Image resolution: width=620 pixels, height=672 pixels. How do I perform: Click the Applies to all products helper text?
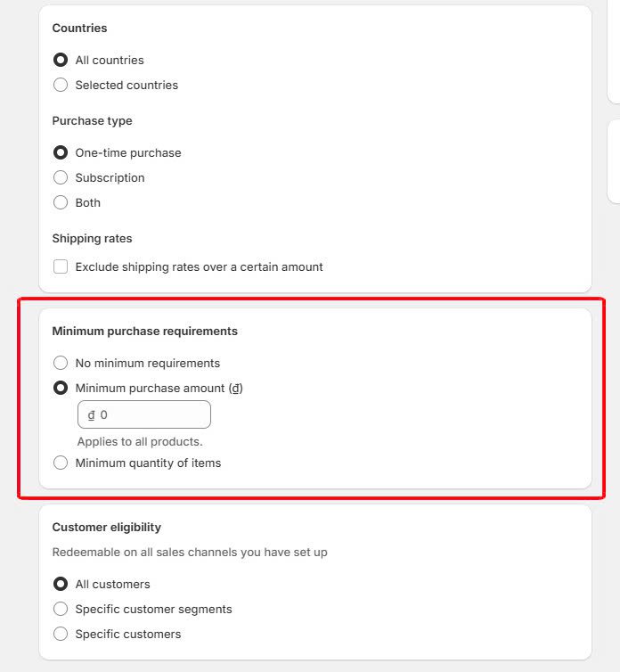tap(140, 441)
